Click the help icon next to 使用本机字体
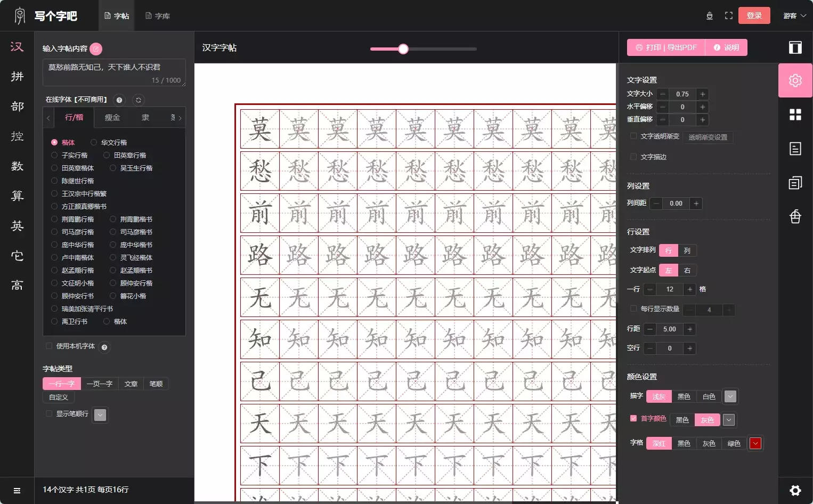 coord(104,347)
